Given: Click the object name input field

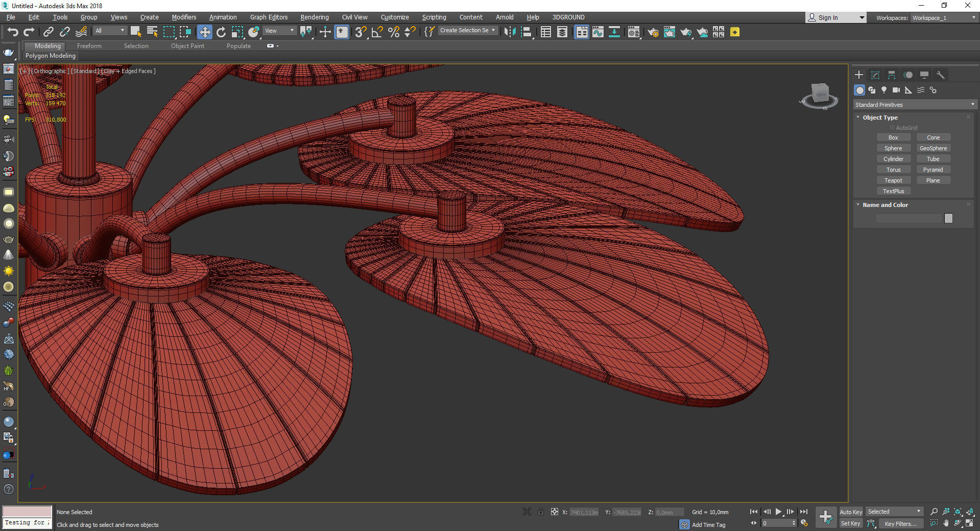Looking at the screenshot, I should coord(908,219).
